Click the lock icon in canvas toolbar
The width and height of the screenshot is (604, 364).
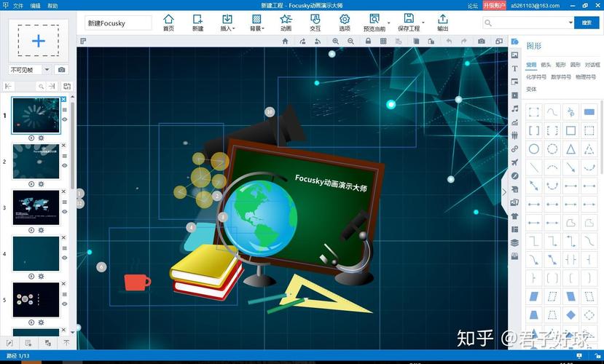[x=368, y=41]
